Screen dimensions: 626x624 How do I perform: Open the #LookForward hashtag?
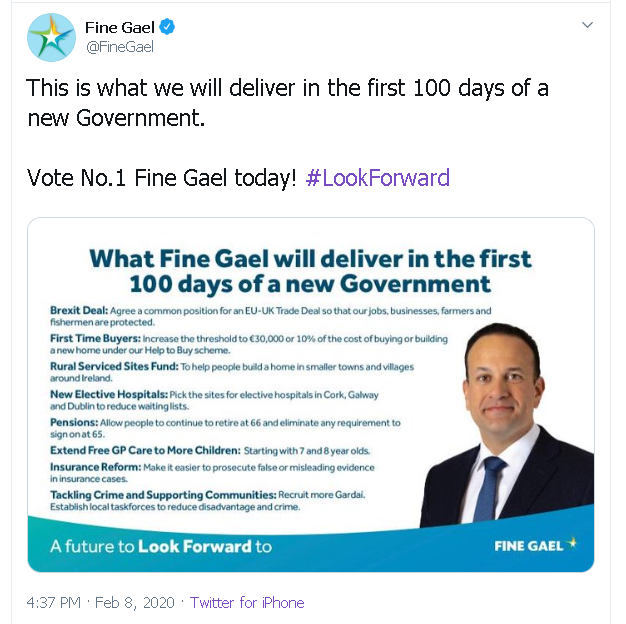point(377,178)
